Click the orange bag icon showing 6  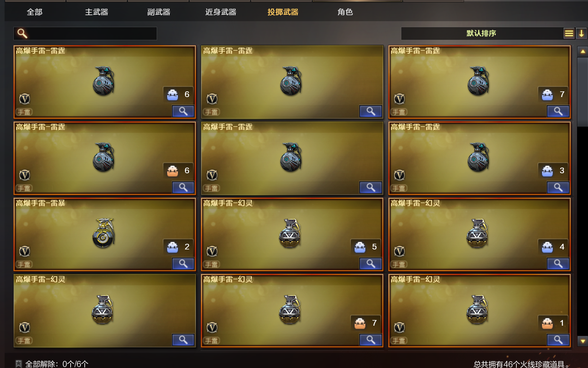pyautogui.click(x=172, y=171)
